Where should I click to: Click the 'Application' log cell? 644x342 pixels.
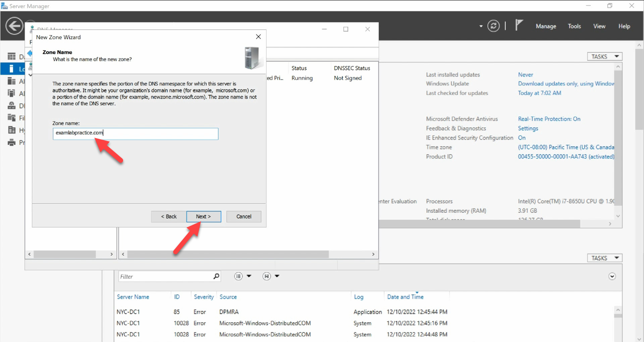point(368,312)
